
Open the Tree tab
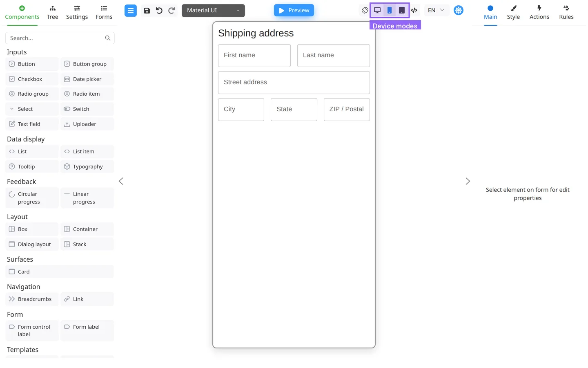(x=52, y=13)
